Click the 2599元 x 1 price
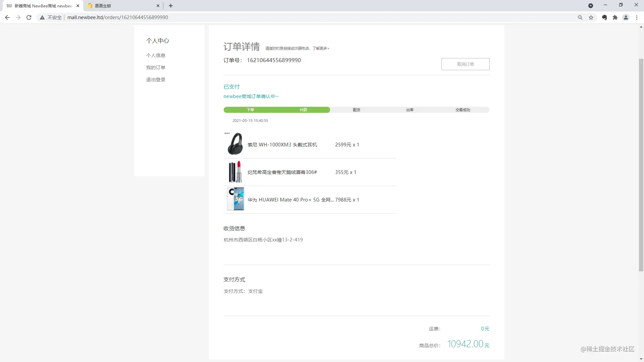 (347, 145)
